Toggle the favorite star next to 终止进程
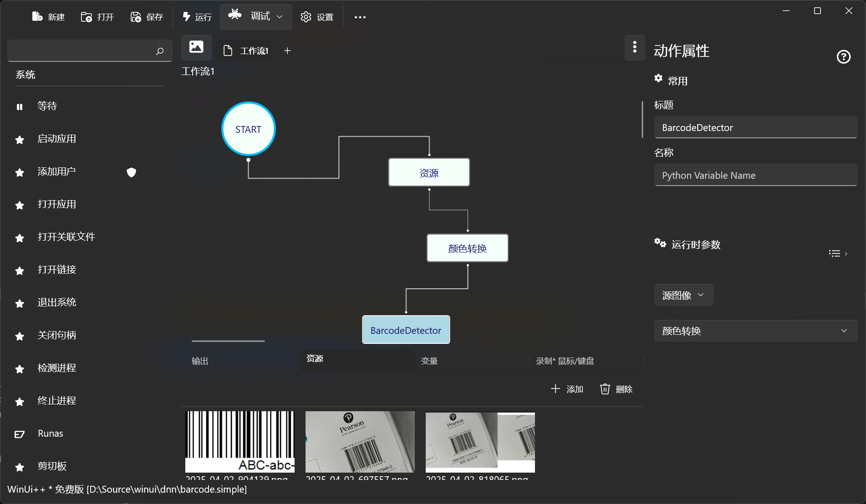Screen dimensions: 866x504 pos(19,402)
